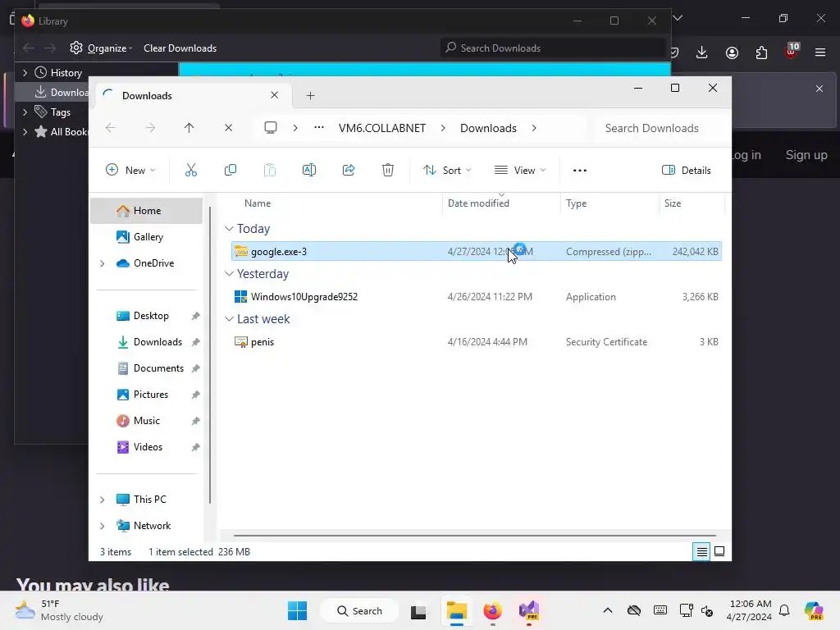Click Search Downloads field in Library window
This screenshot has width=840, height=630.
(x=553, y=48)
